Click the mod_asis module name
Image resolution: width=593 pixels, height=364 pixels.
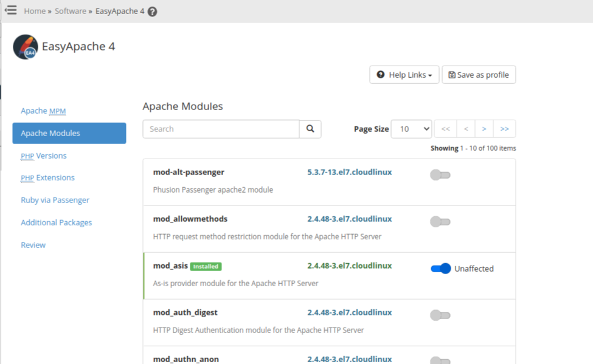click(x=170, y=266)
